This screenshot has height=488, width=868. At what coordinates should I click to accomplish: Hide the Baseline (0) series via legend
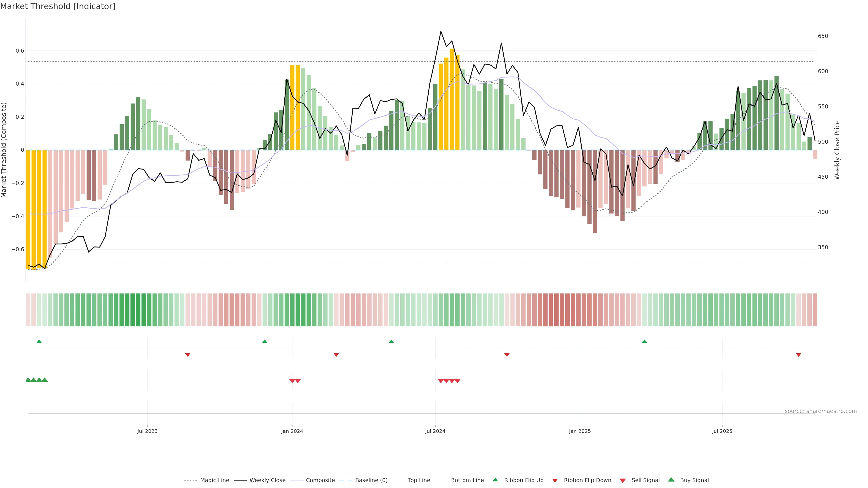(371, 480)
